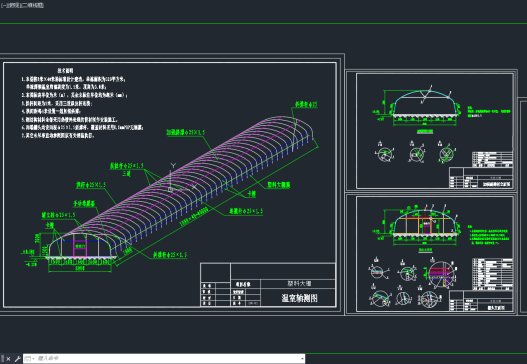Select the greenhouse cross-section sheet top right
This screenshot has height=364, width=527.
pyautogui.click(x=432, y=131)
